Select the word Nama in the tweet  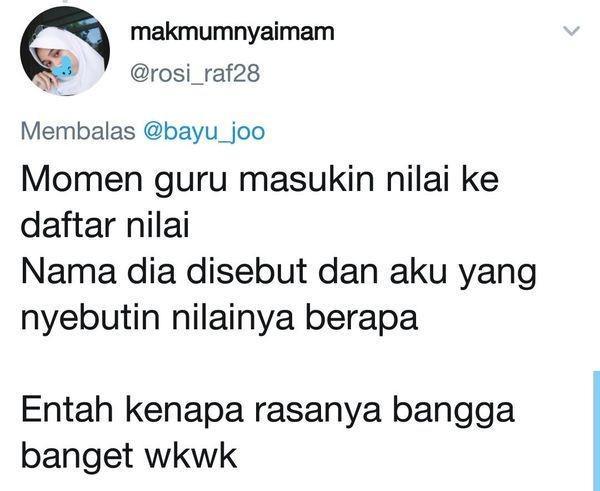(68, 271)
